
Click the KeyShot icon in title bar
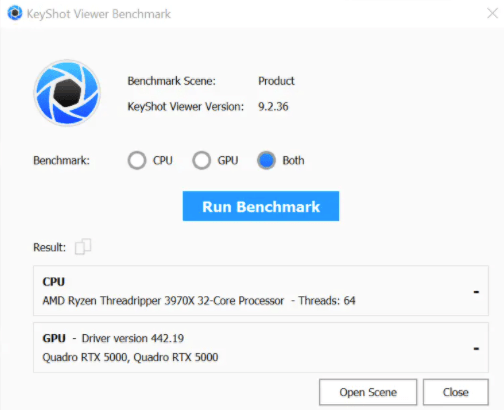15,13
